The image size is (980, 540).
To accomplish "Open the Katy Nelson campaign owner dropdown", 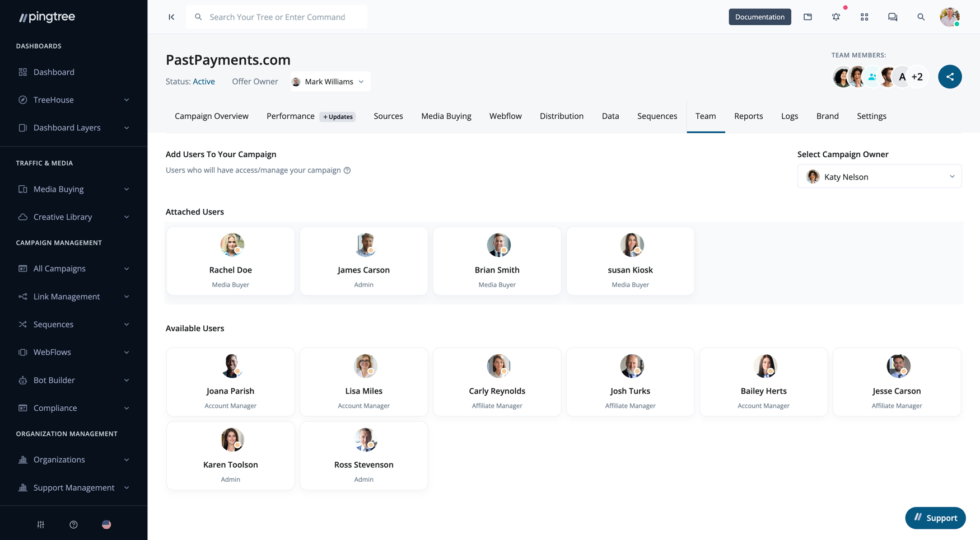I will coord(879,176).
